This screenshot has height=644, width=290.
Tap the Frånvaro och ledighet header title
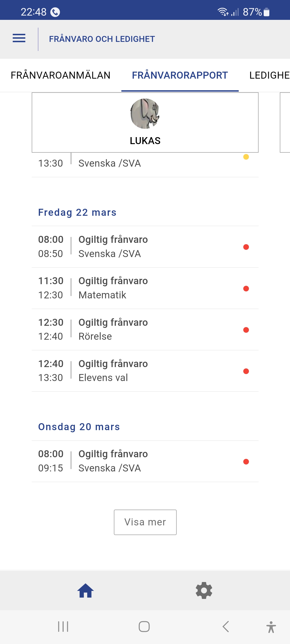pos(102,39)
